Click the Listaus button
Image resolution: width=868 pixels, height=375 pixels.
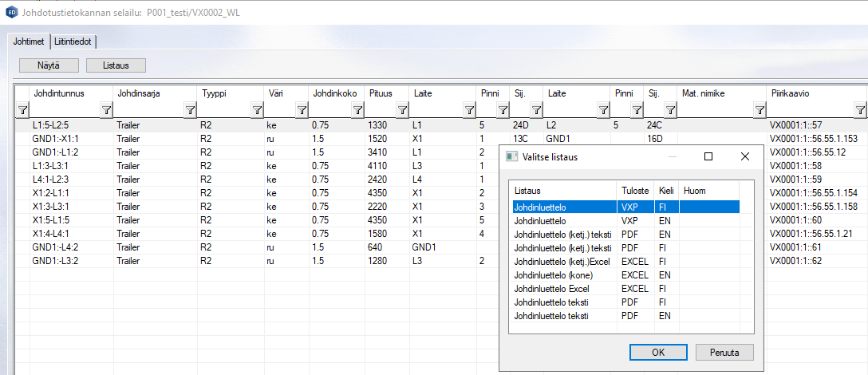[116, 65]
